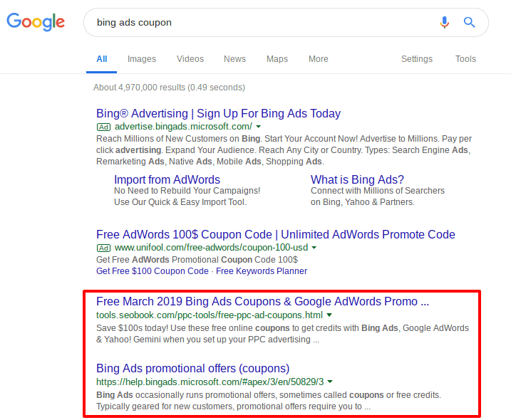This screenshot has width=511, height=420.
Task: Click the magnifying glass search button
Action: 469,22
